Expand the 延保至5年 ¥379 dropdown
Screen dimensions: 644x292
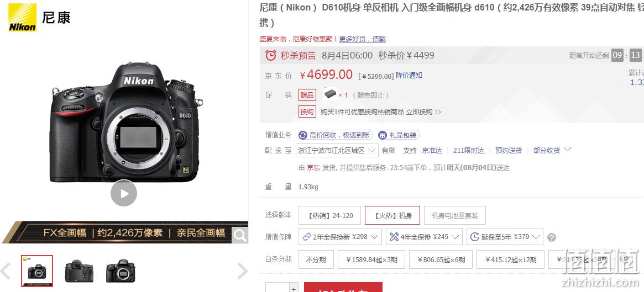tap(505, 237)
